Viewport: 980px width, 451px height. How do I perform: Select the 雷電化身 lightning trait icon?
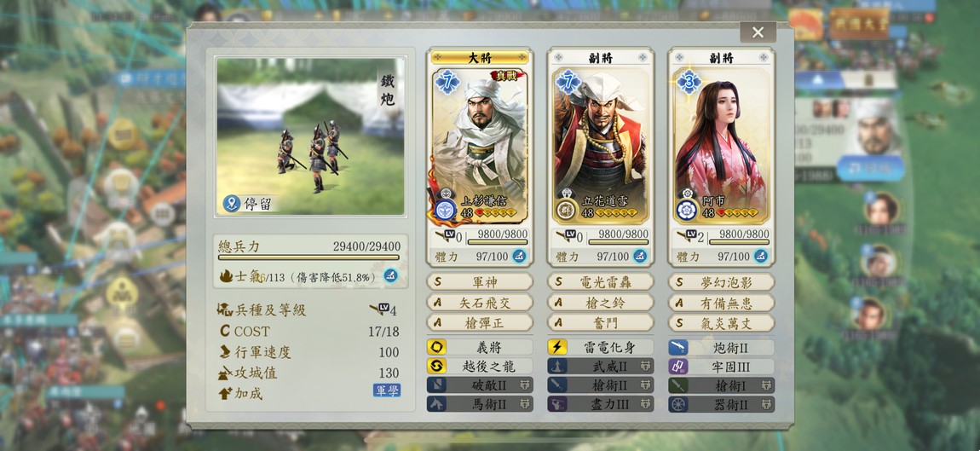tap(556, 347)
